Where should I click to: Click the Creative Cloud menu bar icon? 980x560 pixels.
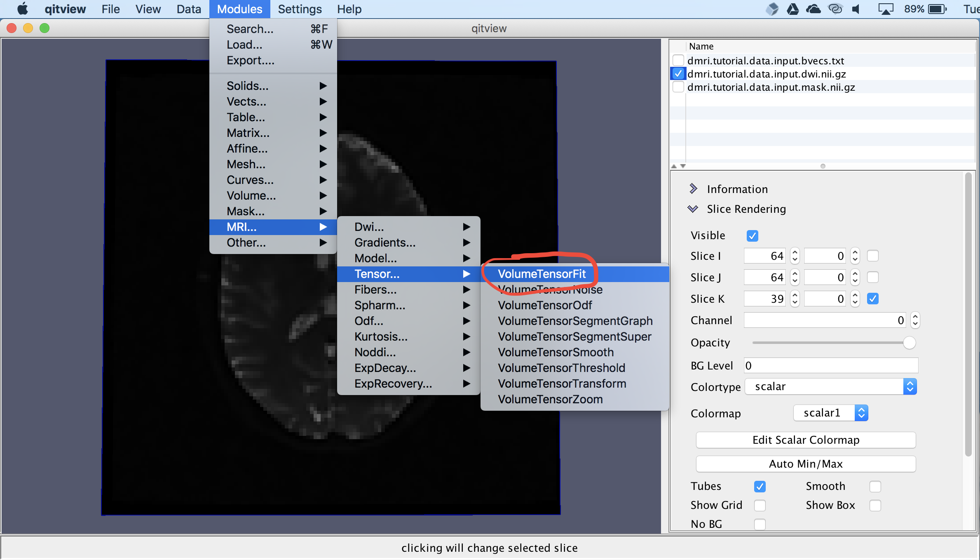point(835,9)
